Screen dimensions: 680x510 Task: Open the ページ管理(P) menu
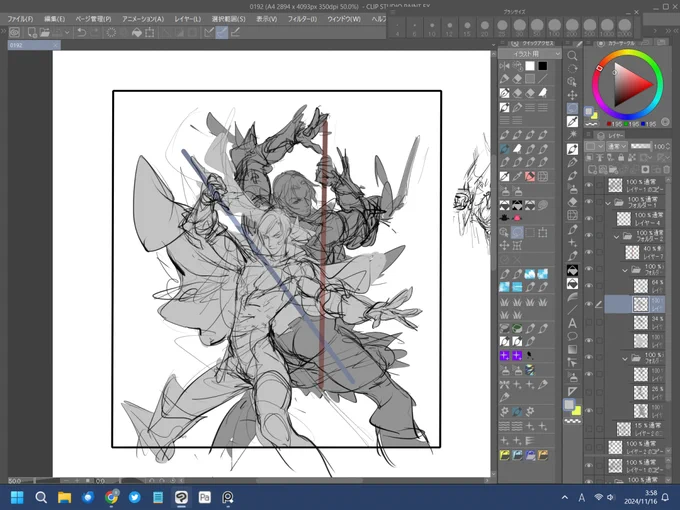pos(93,19)
